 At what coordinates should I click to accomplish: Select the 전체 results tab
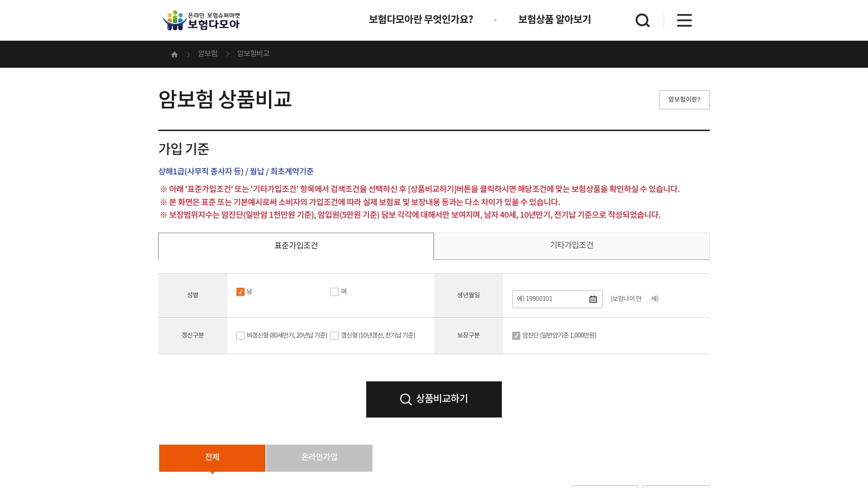[x=212, y=458]
